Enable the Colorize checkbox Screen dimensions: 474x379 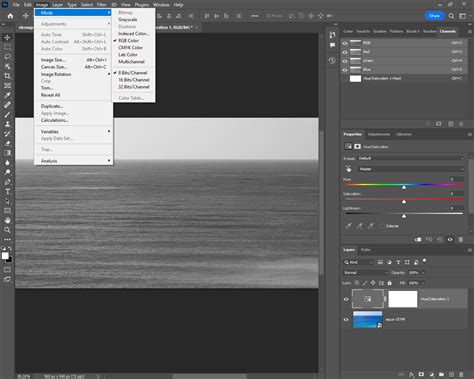point(382,226)
